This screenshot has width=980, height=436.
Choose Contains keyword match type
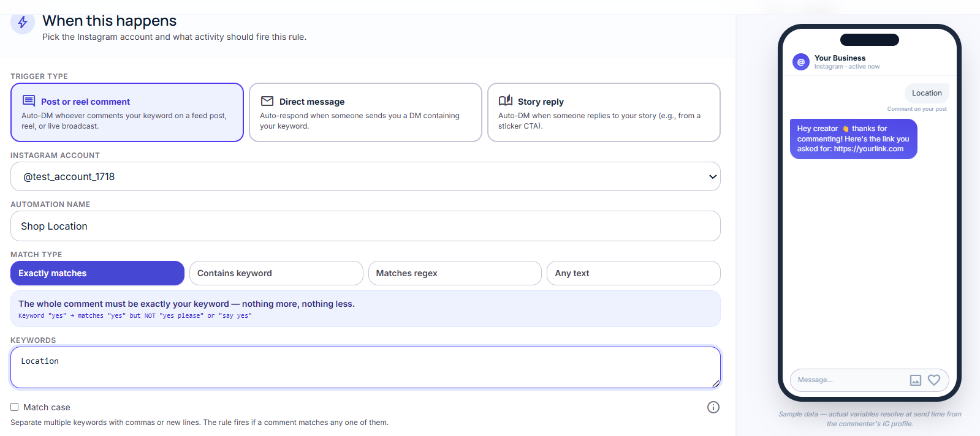click(x=276, y=273)
